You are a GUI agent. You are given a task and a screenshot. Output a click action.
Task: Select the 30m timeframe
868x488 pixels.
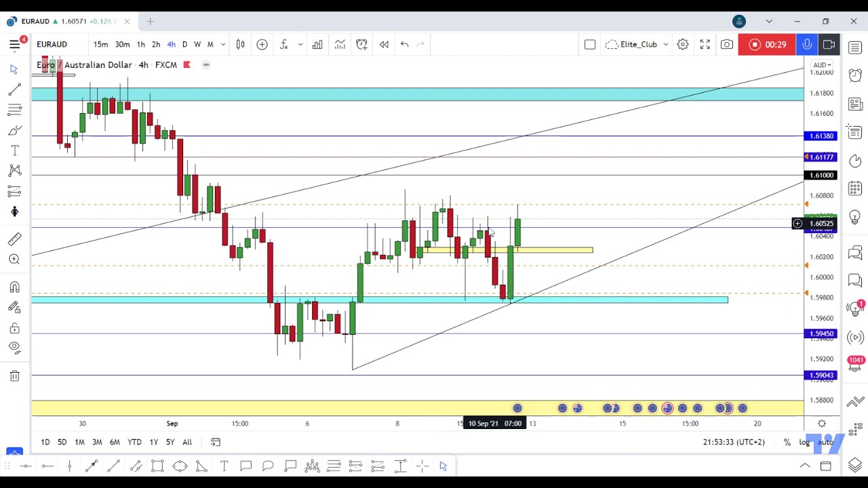click(122, 45)
